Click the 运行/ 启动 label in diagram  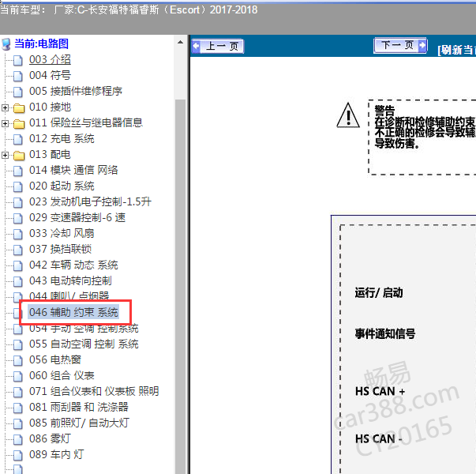(x=379, y=292)
